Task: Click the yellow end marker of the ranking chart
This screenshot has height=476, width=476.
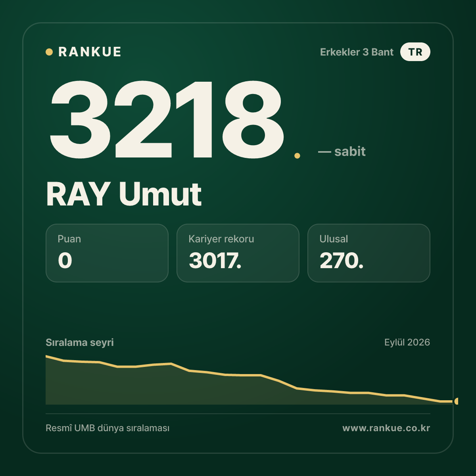Action: (x=457, y=401)
